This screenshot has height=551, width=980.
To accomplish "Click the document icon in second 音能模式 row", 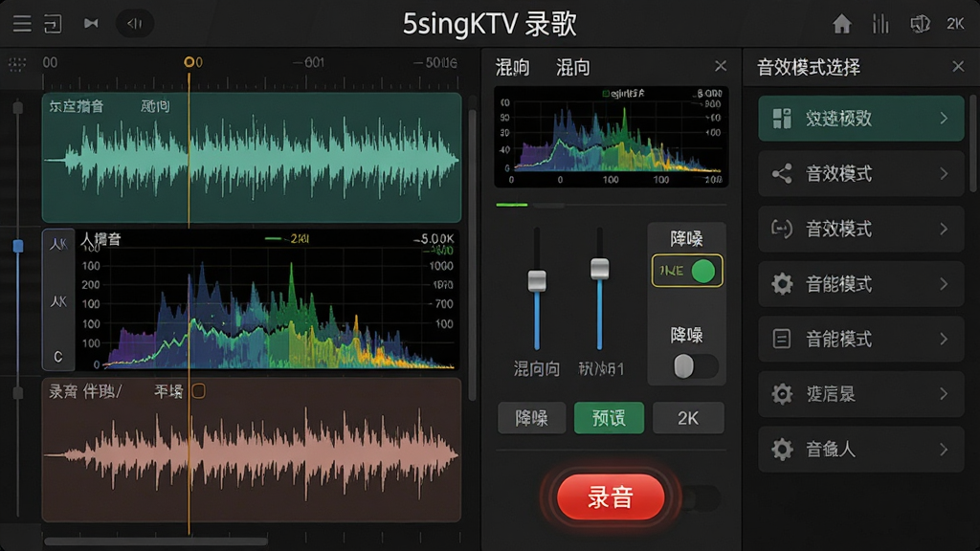I will (x=782, y=340).
